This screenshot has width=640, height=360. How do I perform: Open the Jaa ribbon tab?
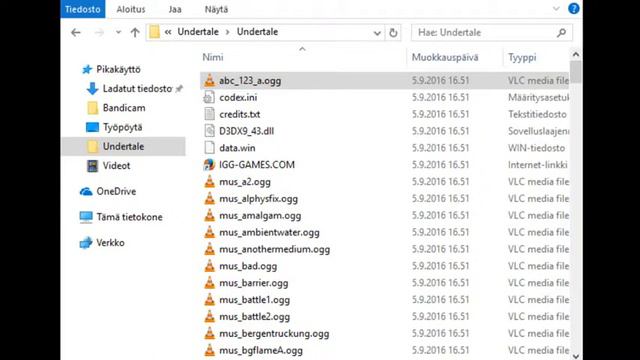pyautogui.click(x=175, y=9)
